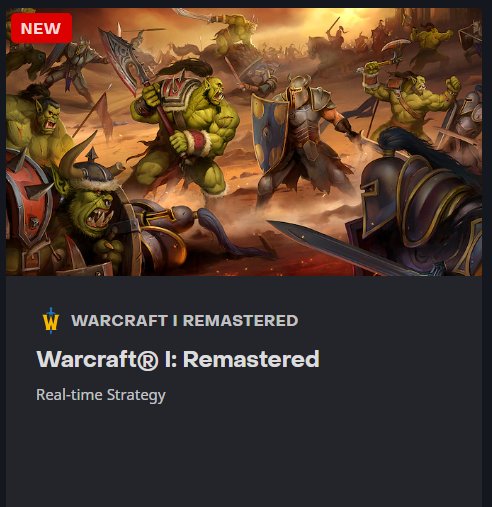Image resolution: width=492 pixels, height=507 pixels.
Task: Open the Warcraft I Remastered artwork thumbnail
Action: pyautogui.click(x=244, y=142)
